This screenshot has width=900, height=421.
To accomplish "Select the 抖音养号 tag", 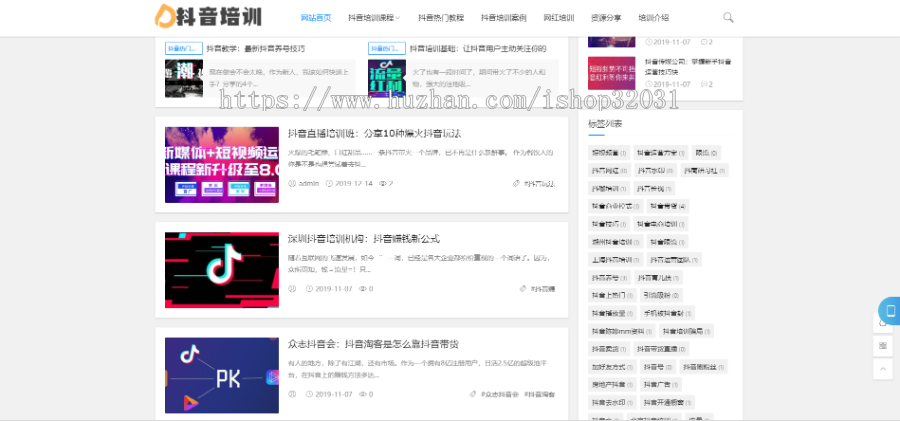I will coord(609,277).
